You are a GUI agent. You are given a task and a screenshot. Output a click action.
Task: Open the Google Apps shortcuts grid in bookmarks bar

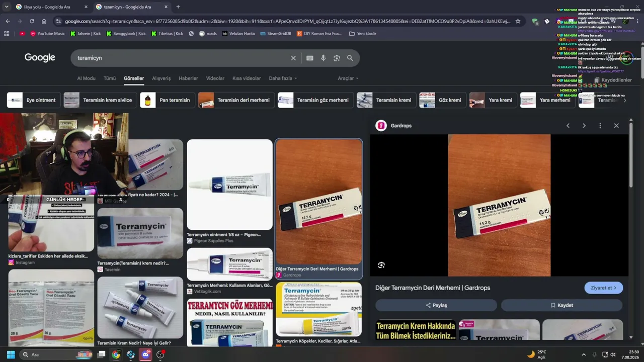tap(7, 34)
